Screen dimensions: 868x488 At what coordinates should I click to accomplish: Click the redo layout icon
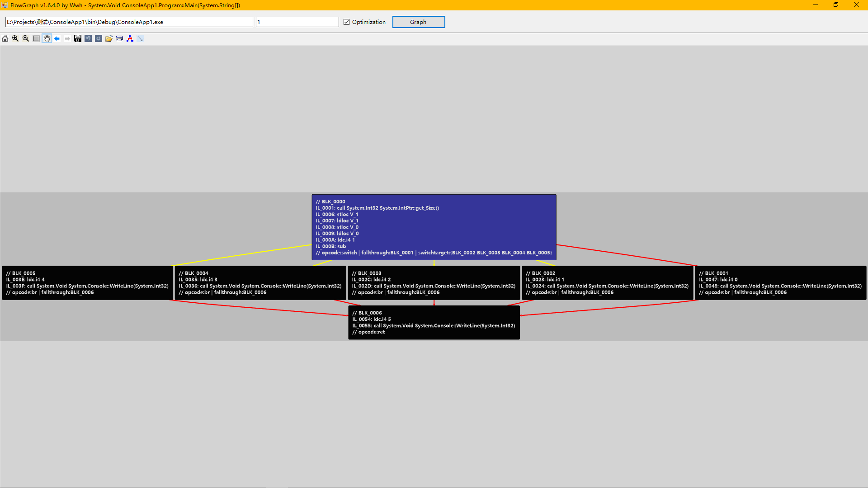[x=99, y=39]
